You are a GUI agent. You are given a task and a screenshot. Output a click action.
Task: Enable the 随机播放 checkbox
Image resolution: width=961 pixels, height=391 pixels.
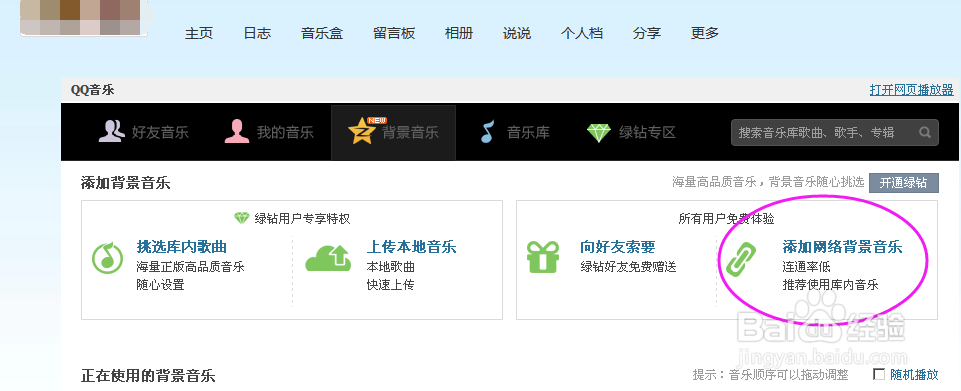coord(879,374)
